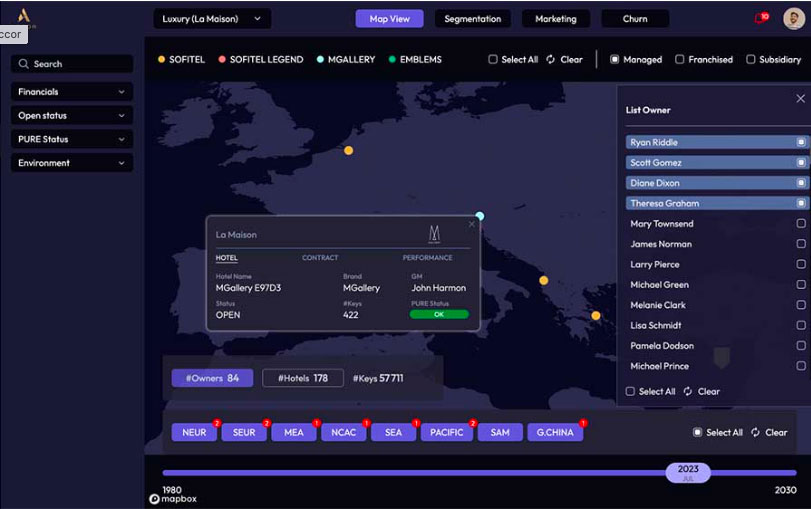Toggle the Managed checkbox
811x509 pixels.
(614, 59)
